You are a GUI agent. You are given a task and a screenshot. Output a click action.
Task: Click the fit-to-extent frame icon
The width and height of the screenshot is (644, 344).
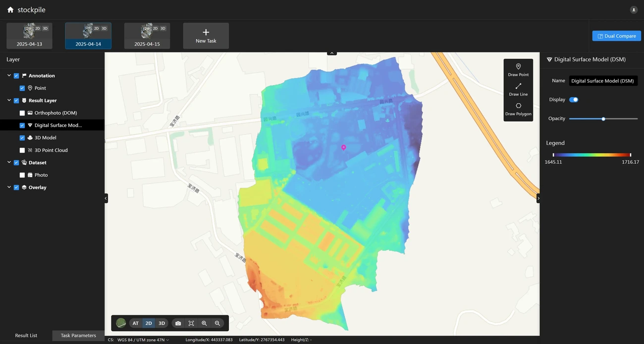(191, 323)
